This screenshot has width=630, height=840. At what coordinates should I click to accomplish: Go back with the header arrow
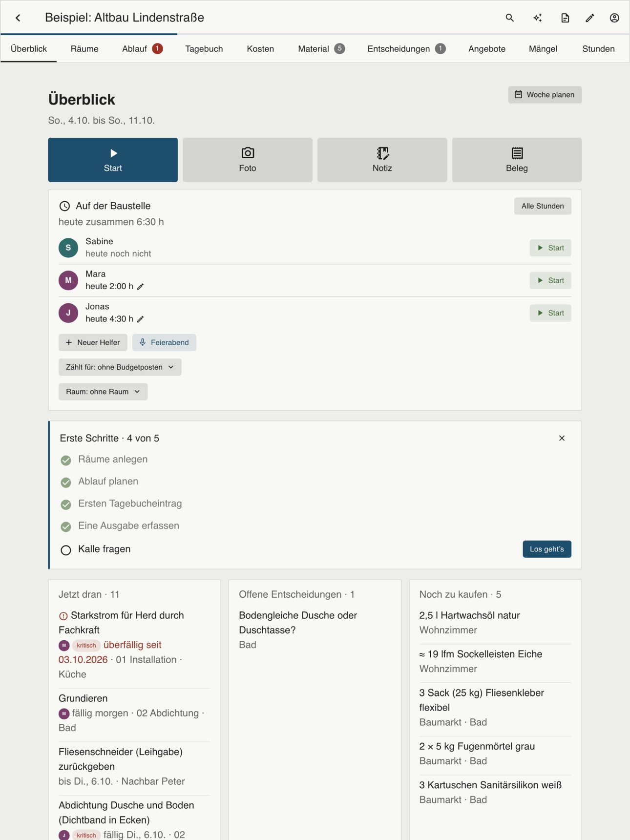pos(18,18)
